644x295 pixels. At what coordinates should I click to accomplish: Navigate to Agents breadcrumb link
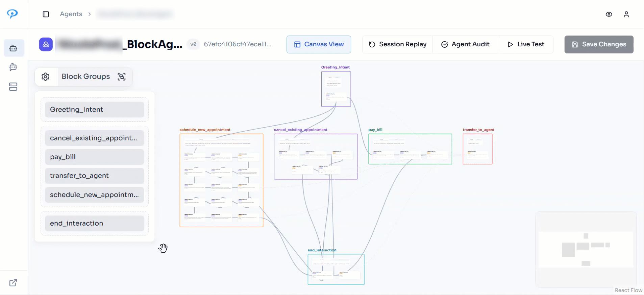[71, 14]
